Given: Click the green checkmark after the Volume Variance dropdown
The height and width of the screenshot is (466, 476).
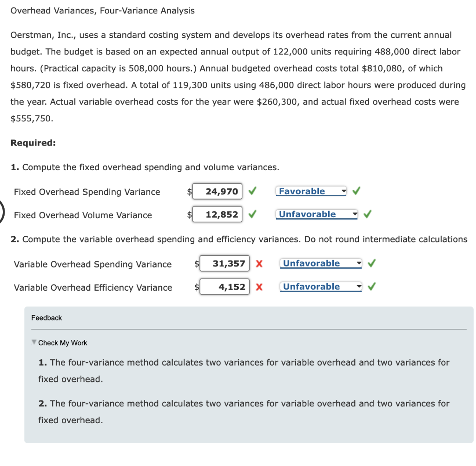Looking at the screenshot, I should [x=367, y=214].
